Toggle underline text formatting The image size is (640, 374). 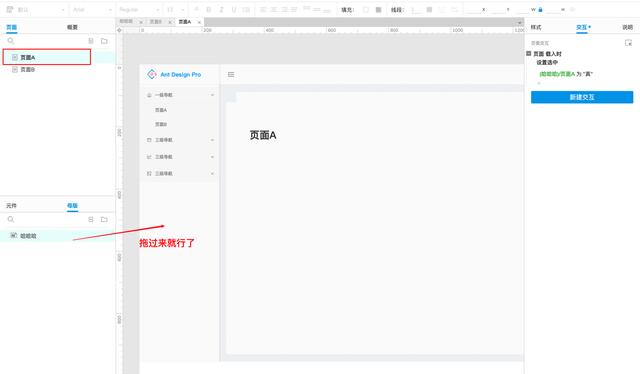[233, 9]
